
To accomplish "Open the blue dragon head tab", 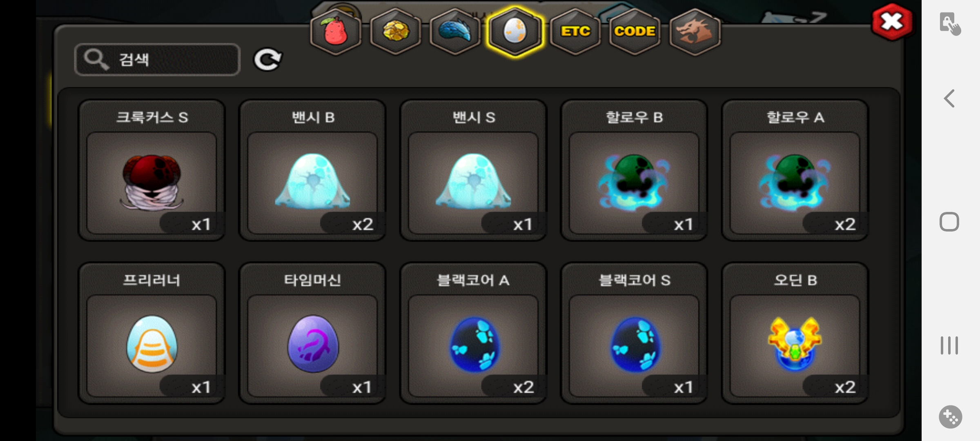I will click(455, 31).
